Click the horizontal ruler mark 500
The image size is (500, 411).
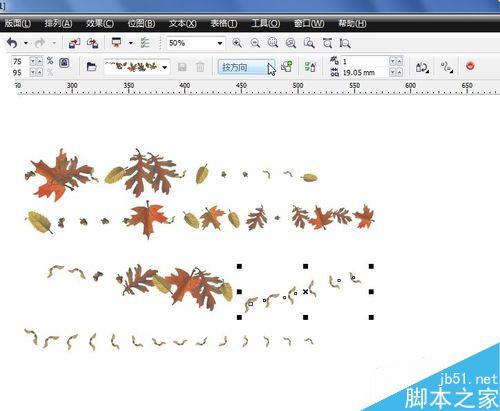pos(298,86)
